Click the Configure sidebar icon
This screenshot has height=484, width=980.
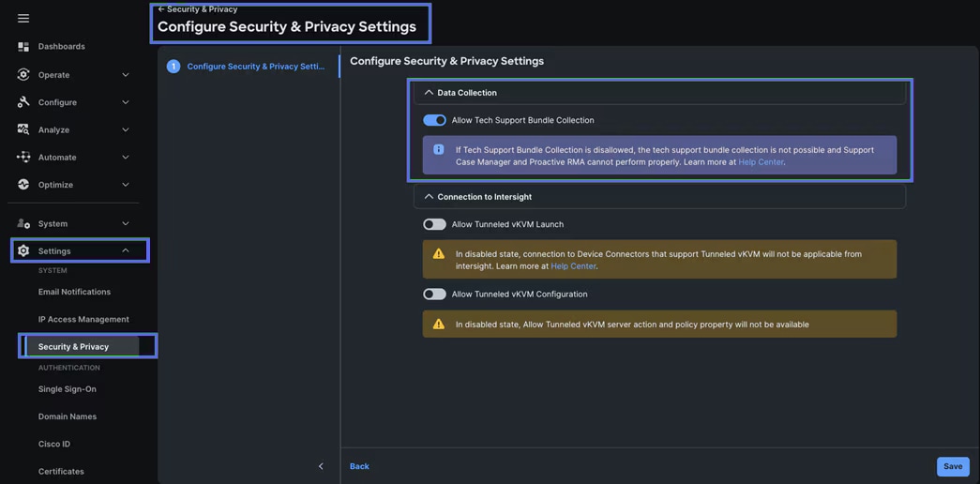pyautogui.click(x=23, y=102)
